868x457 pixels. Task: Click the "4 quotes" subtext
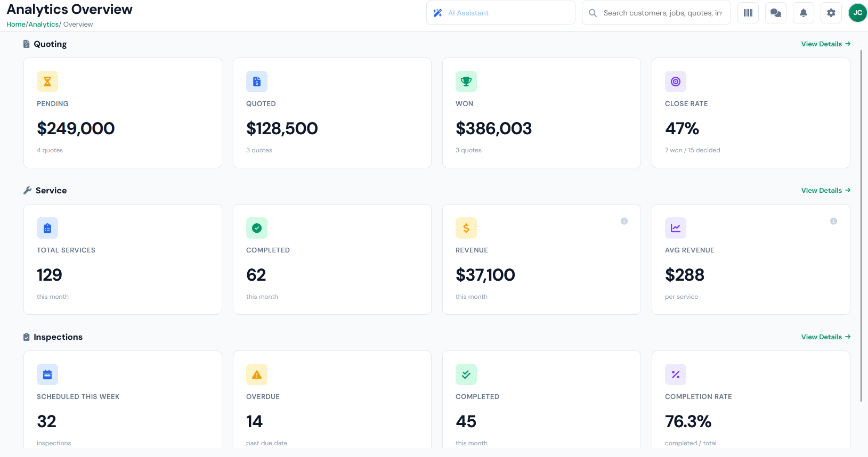coord(50,150)
